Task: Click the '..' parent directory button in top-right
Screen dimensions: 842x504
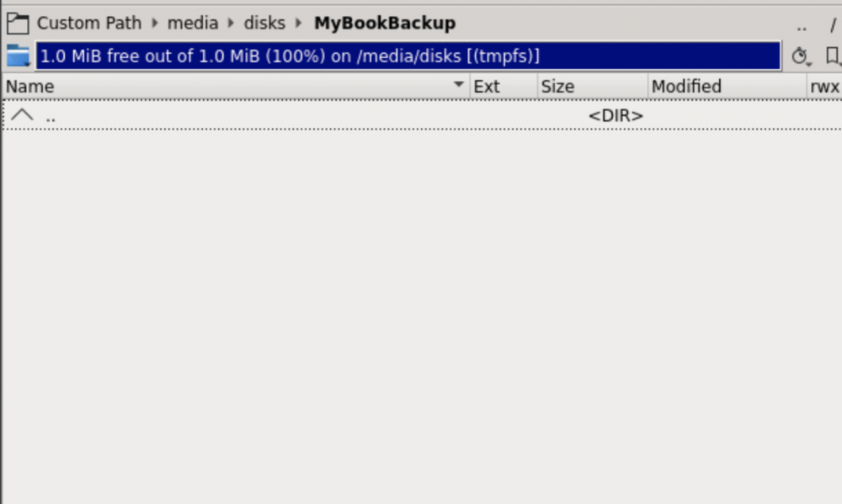Action: pos(802,24)
